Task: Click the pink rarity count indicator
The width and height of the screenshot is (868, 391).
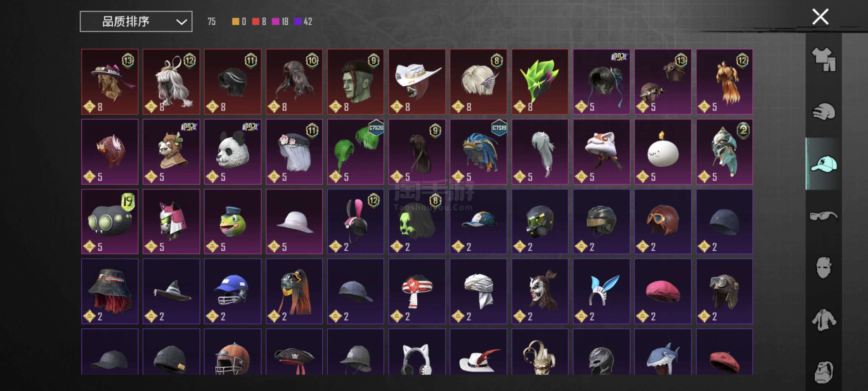Action: pyautogui.click(x=280, y=22)
